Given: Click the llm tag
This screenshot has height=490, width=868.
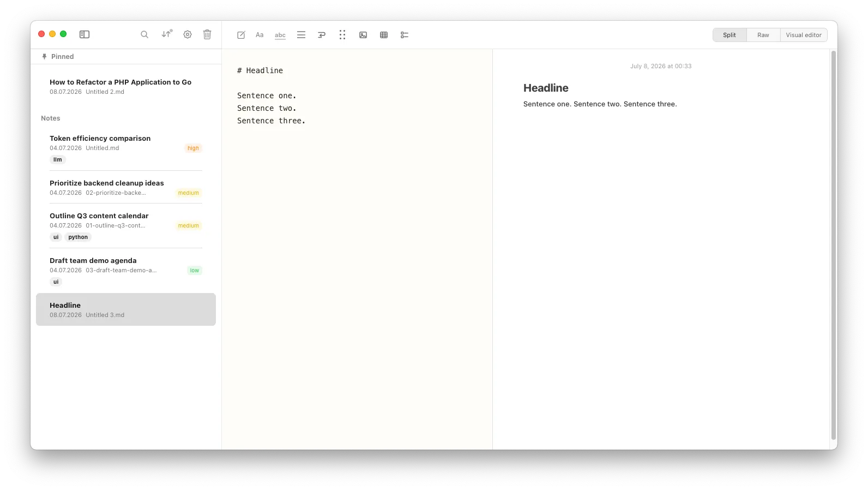Looking at the screenshot, I should pos(58,159).
